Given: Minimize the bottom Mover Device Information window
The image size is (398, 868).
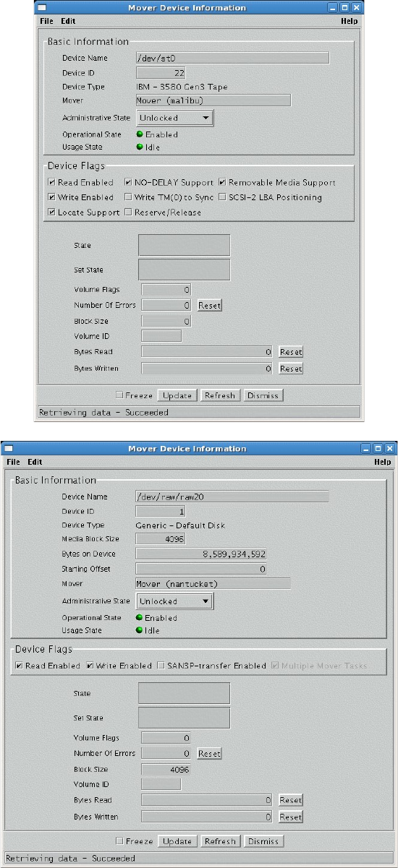Looking at the screenshot, I should click(x=368, y=448).
